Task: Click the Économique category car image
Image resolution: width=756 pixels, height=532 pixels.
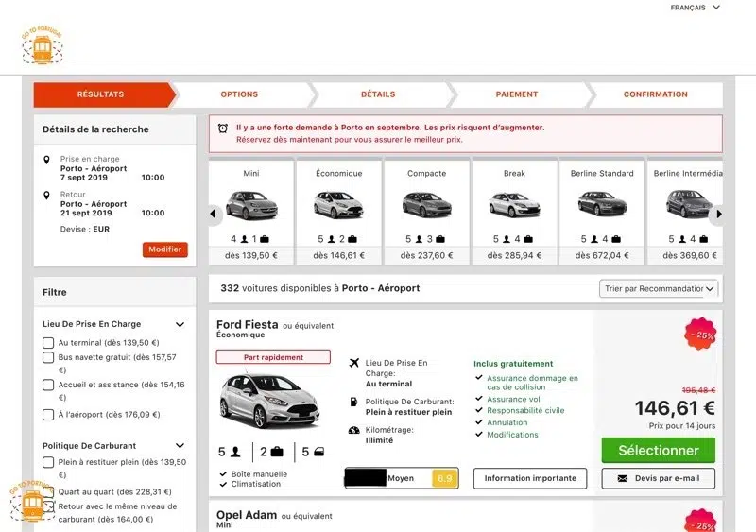Action: (338, 205)
